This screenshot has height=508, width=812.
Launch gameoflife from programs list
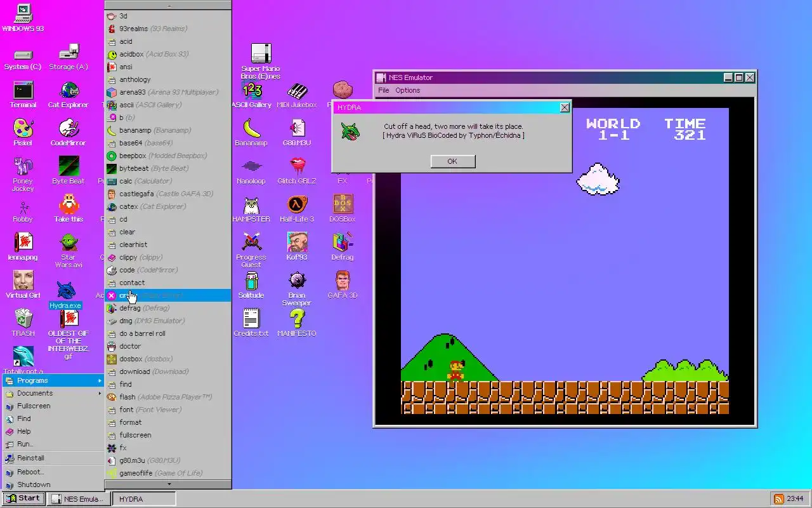pyautogui.click(x=168, y=473)
